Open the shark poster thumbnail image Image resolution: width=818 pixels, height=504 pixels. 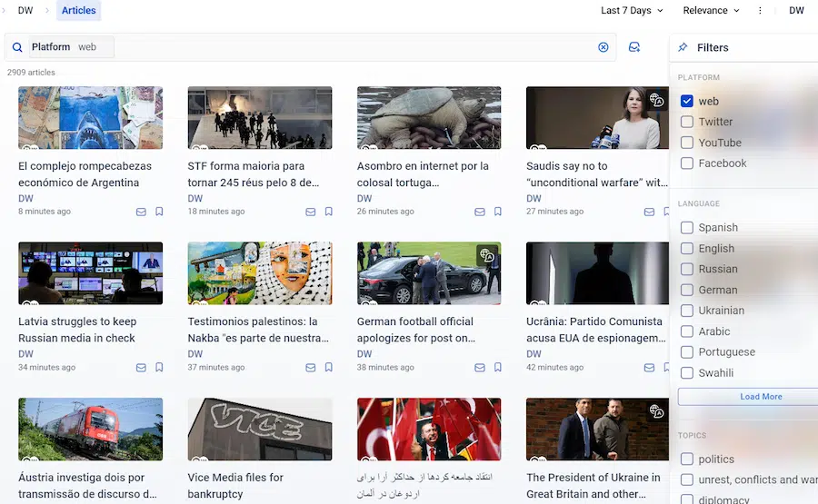[90, 118]
